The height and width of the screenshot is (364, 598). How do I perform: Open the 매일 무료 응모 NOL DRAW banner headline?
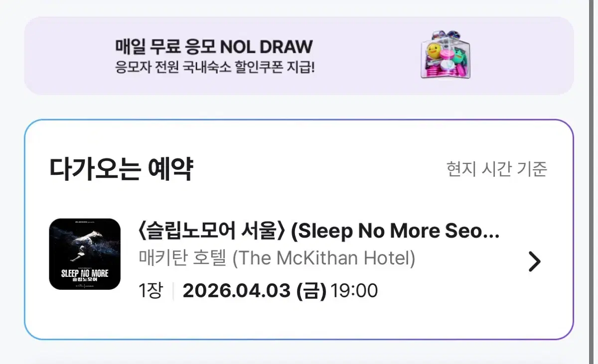click(214, 47)
